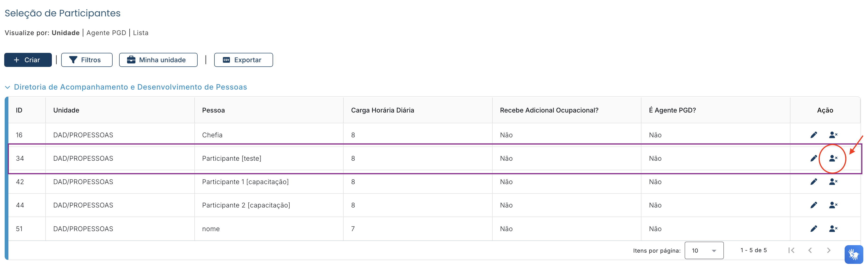Click the circled remove-user icon for Participante [teste]
The image size is (868, 269).
833,158
